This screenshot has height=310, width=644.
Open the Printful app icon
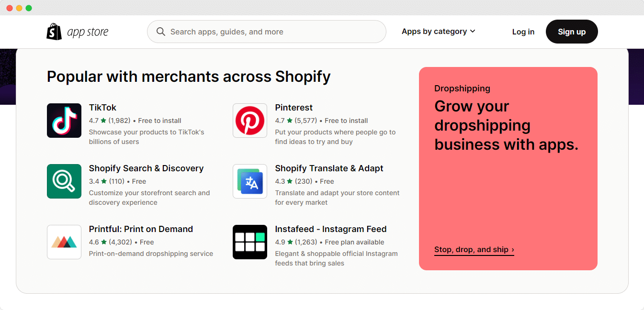tap(64, 242)
